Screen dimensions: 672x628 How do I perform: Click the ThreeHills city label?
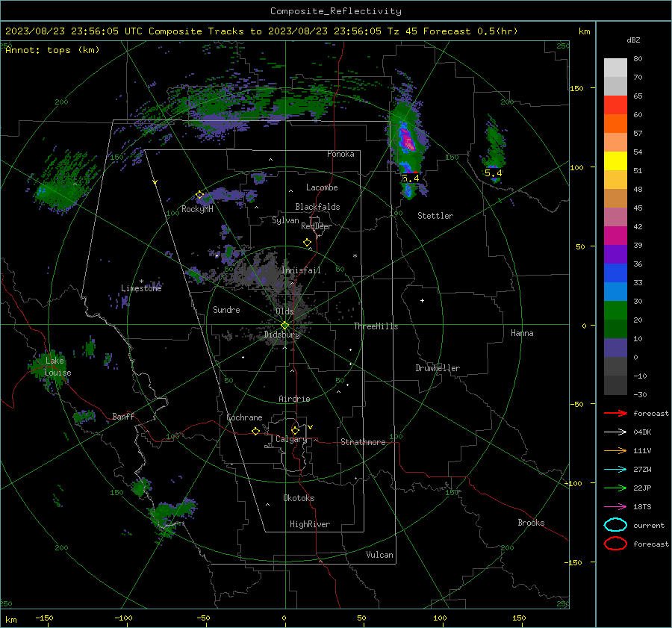(x=376, y=326)
